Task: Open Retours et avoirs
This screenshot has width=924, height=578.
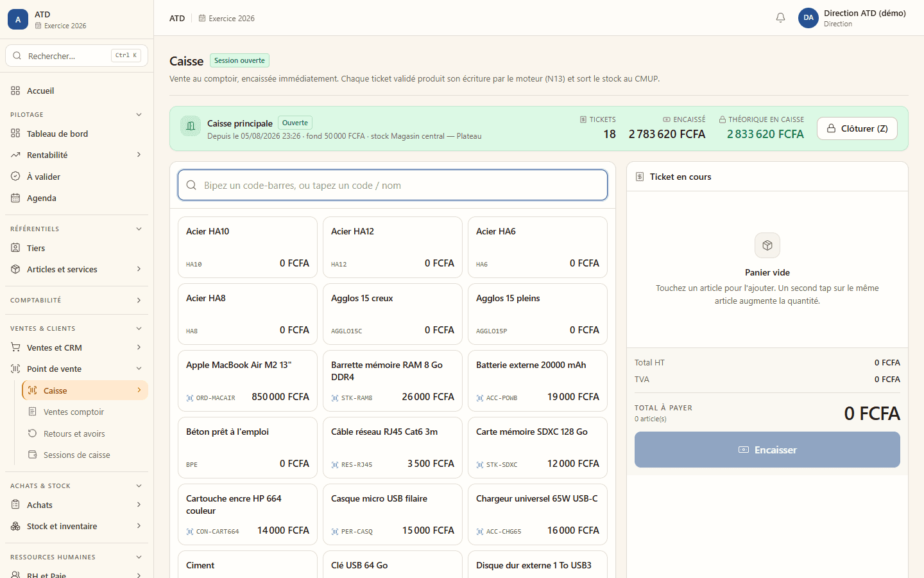Action: click(x=85, y=433)
